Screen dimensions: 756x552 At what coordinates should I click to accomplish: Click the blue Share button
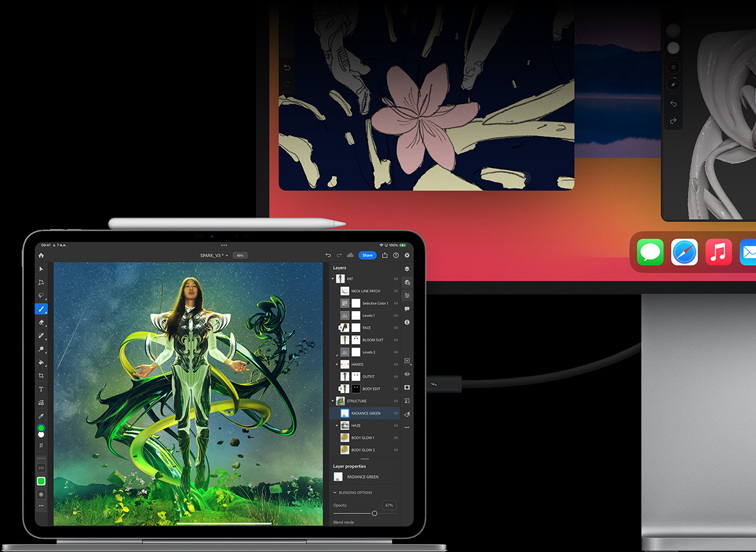coord(367,255)
